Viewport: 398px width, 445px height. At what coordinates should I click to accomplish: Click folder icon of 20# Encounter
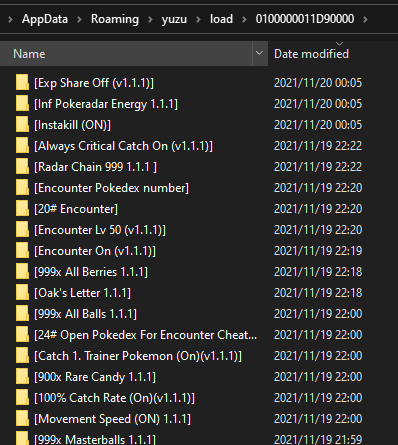click(22, 209)
